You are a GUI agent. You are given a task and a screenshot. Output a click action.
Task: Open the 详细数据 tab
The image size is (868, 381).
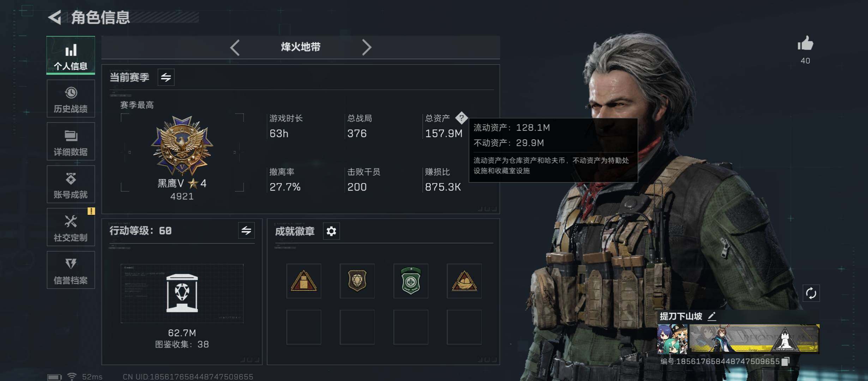tap(71, 141)
